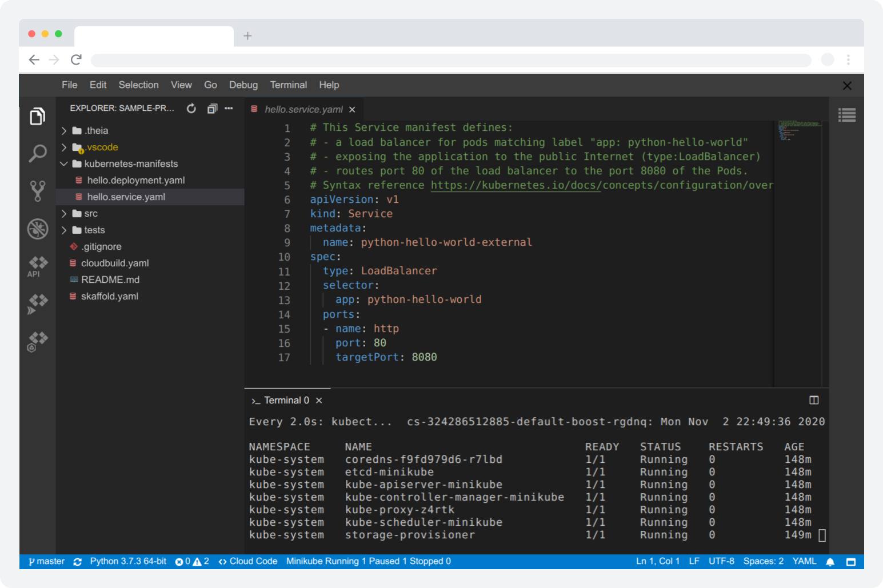Screen dimensions: 883x588
Task: Expand the src folder
Action: click(x=64, y=213)
